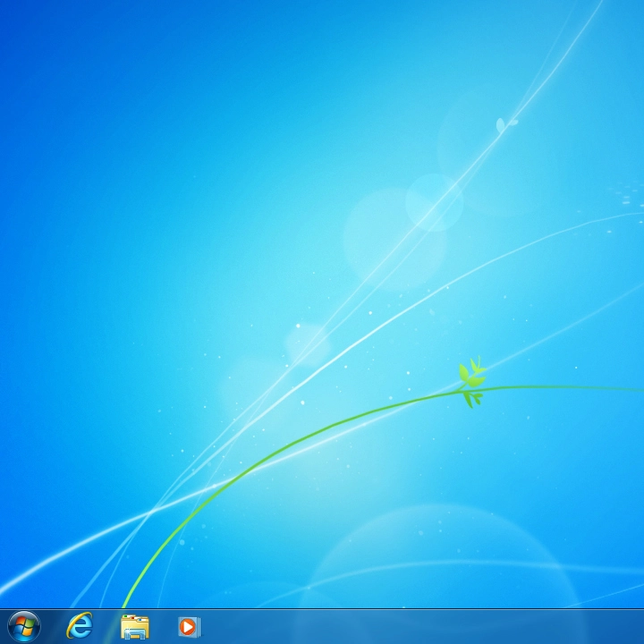Click empty taskbar area right of Media Player

coord(358,626)
